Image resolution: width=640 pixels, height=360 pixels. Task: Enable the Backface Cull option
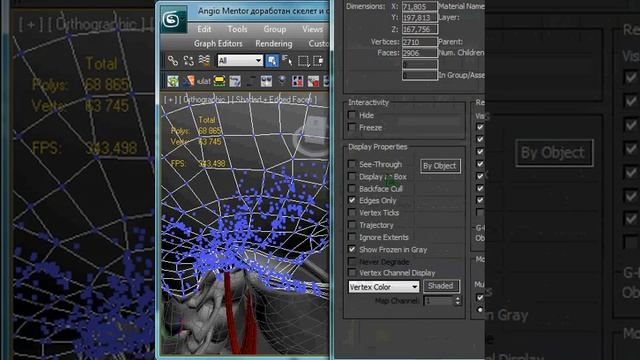pyautogui.click(x=352, y=189)
